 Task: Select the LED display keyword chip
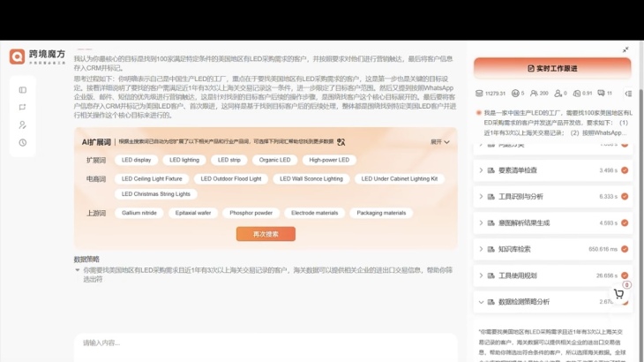[136, 160]
